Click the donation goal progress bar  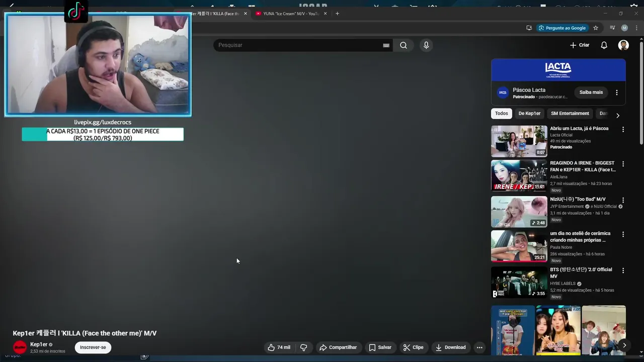click(x=103, y=134)
